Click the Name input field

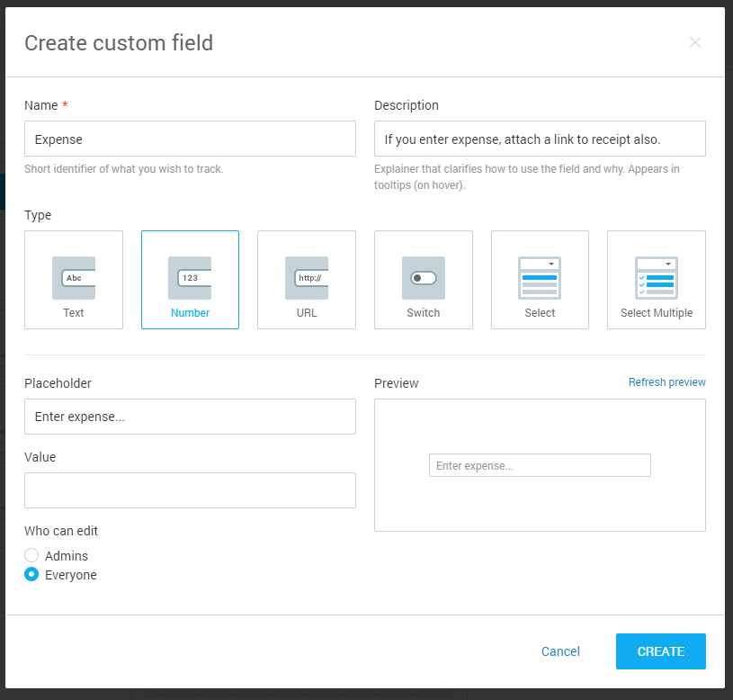pos(190,139)
